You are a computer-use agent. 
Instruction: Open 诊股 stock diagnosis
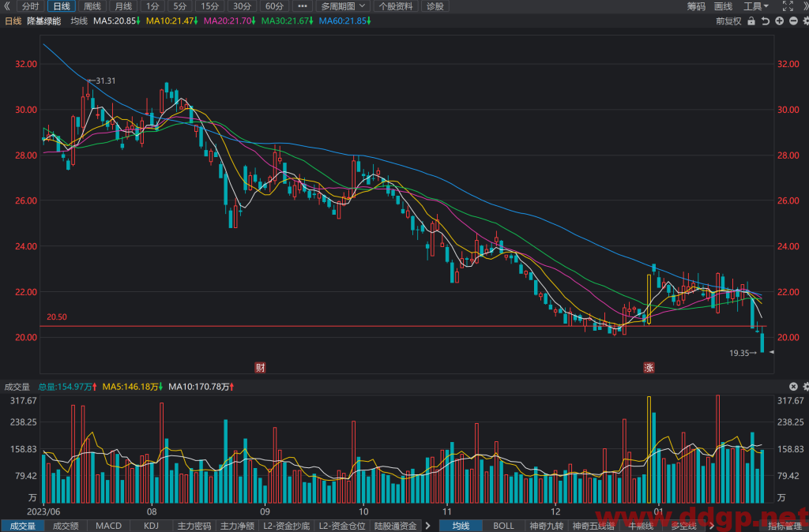(x=435, y=6)
